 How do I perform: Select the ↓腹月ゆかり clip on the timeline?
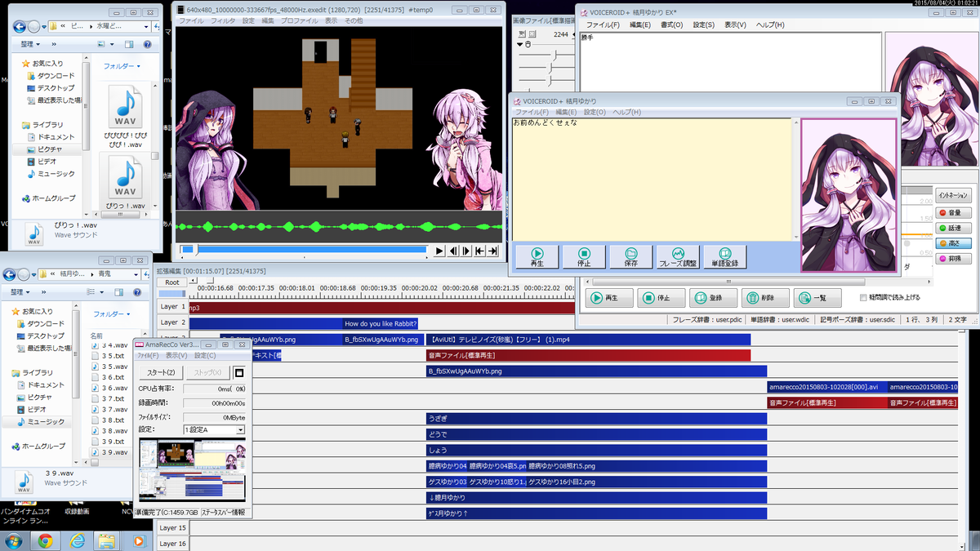596,497
